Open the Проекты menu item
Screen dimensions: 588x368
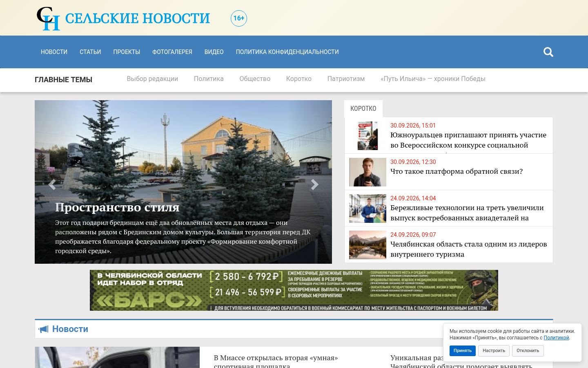127,52
